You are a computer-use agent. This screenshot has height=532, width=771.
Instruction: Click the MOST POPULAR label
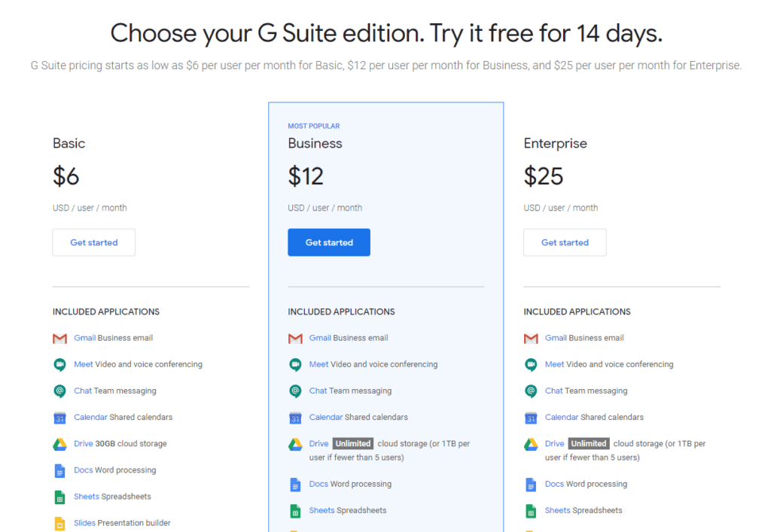[x=314, y=126]
